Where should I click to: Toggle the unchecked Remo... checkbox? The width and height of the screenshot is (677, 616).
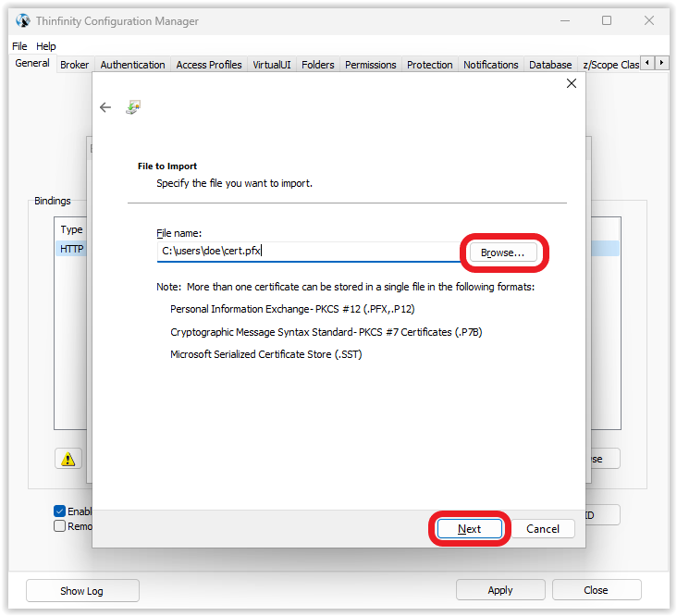(x=59, y=526)
